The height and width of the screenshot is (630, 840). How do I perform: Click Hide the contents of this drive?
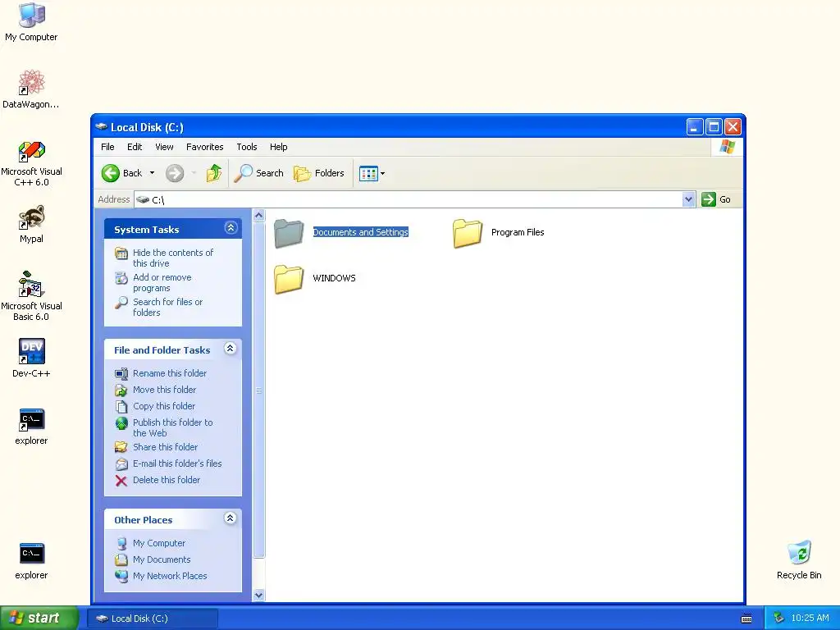click(173, 258)
